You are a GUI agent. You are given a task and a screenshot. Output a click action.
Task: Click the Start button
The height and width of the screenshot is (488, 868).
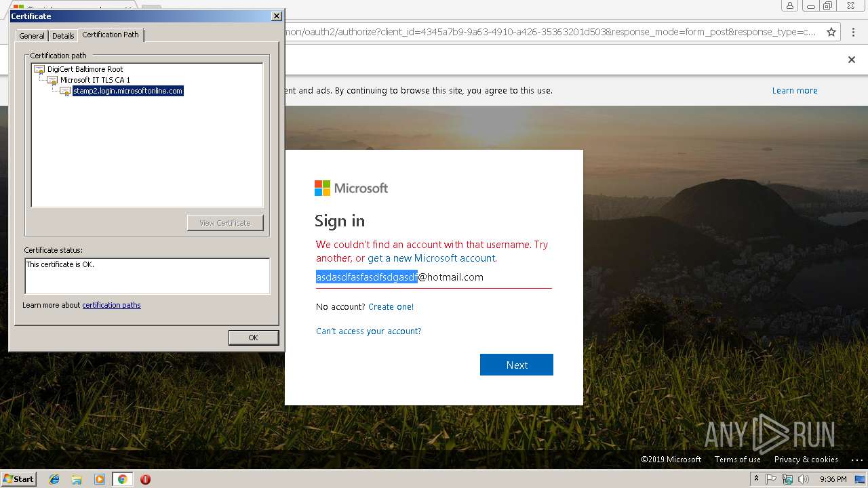(19, 479)
